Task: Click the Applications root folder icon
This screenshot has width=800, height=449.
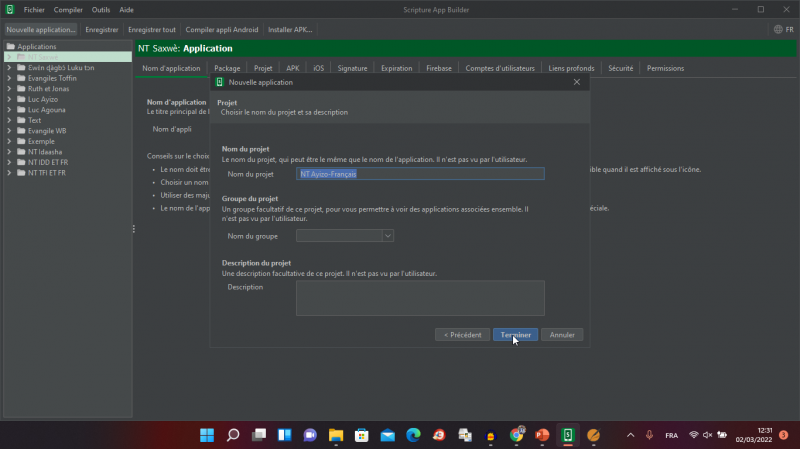Action: 11,46
